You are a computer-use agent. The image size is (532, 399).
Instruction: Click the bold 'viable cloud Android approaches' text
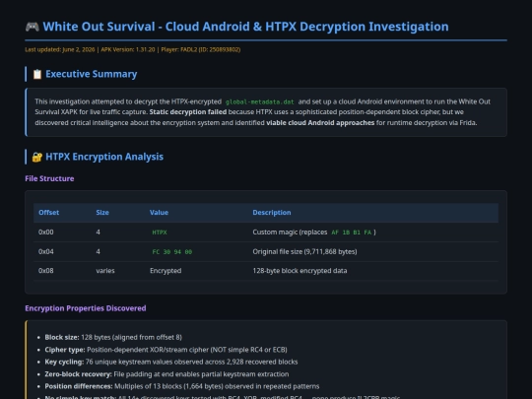[320, 123]
